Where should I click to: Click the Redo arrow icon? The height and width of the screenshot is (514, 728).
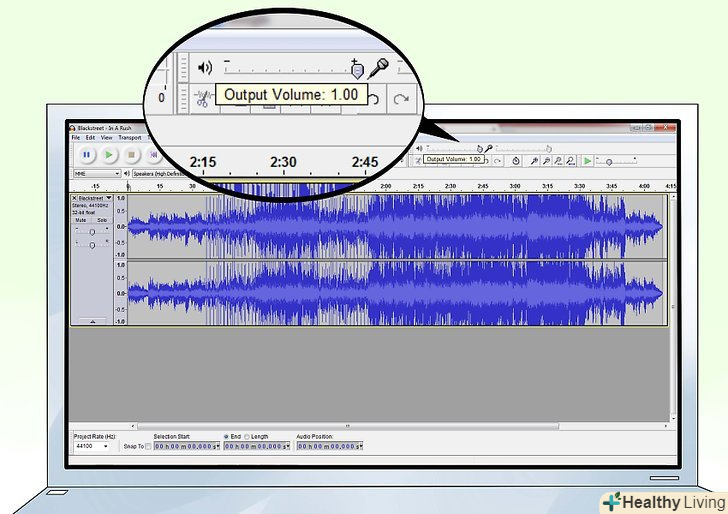[498, 161]
